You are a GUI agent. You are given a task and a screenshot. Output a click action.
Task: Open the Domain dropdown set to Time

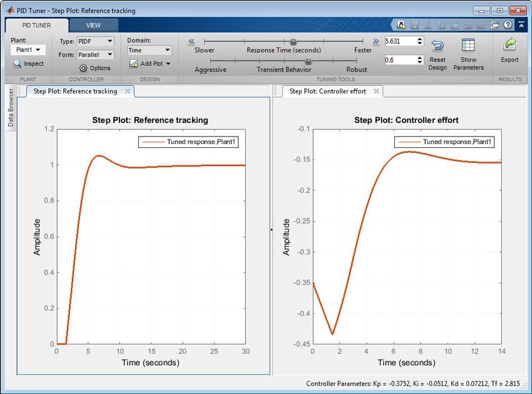[149, 50]
